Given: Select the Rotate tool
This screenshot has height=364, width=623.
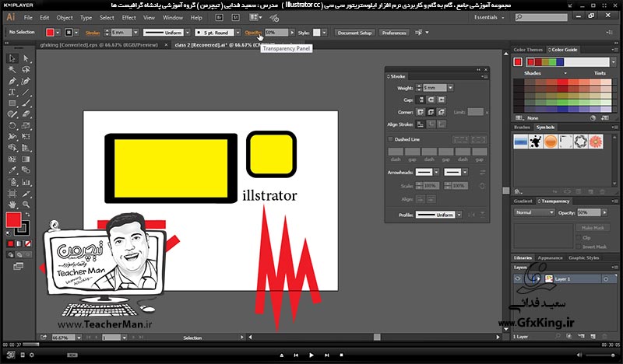Looking at the screenshot, I should tap(12, 125).
